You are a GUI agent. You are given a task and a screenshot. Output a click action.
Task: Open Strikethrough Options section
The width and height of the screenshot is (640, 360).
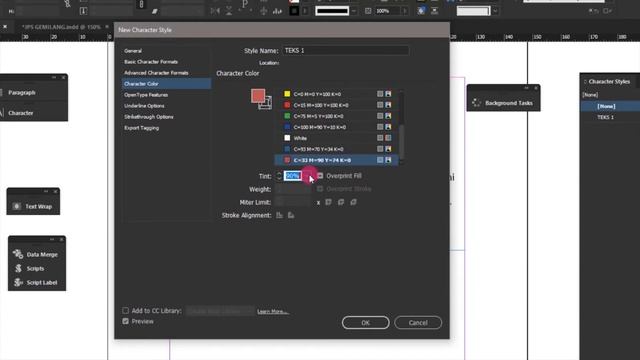[149, 117]
